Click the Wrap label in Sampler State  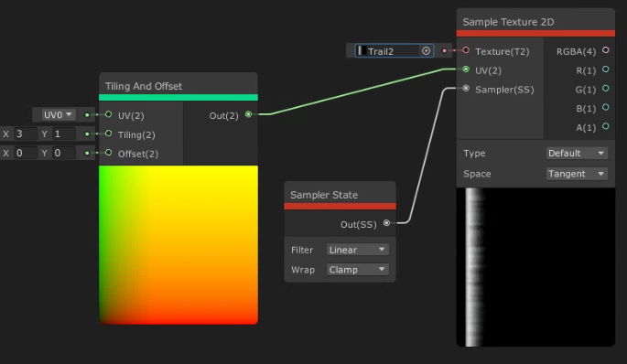click(303, 270)
